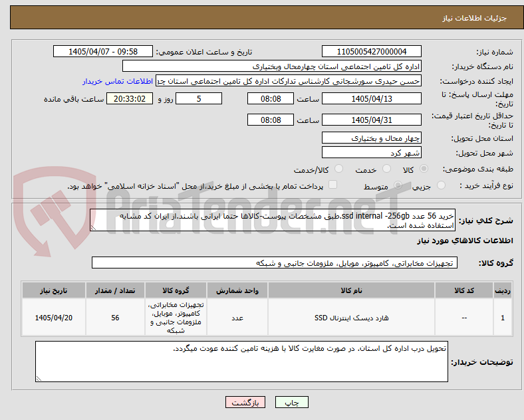
Task: Click the گروه کالا goods group field
Action: (275, 262)
